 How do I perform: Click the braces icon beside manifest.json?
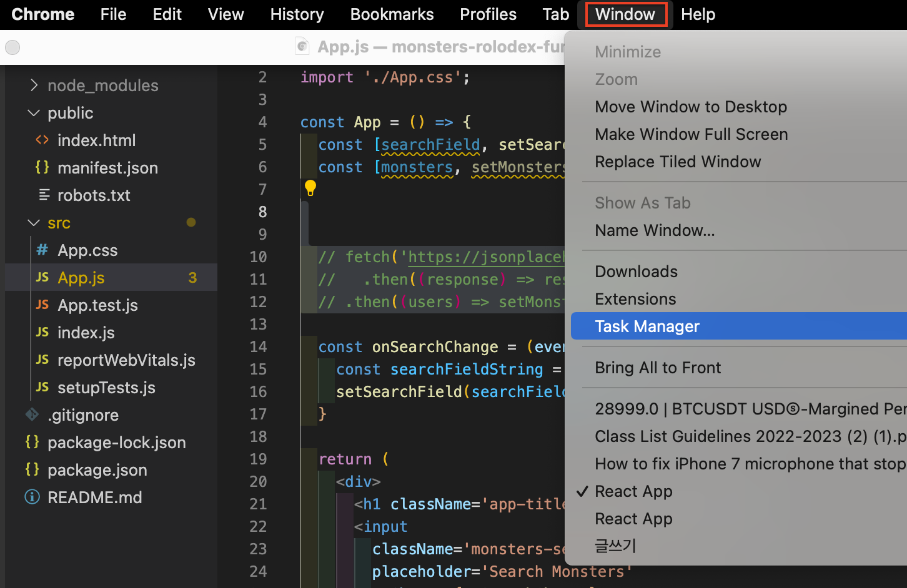tap(42, 167)
